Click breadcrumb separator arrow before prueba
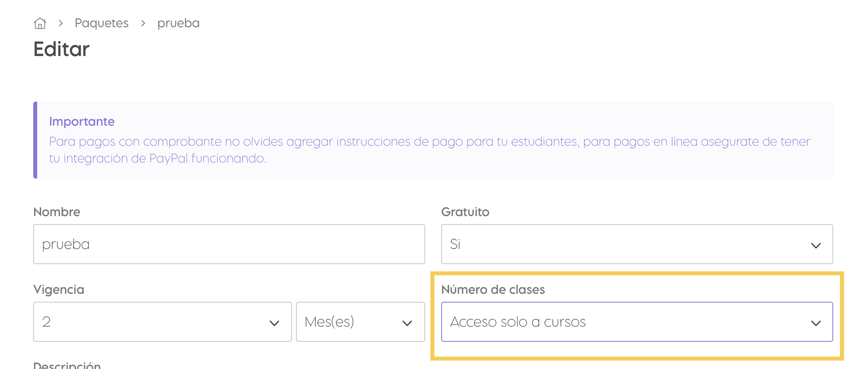The image size is (868, 369). pos(143,23)
